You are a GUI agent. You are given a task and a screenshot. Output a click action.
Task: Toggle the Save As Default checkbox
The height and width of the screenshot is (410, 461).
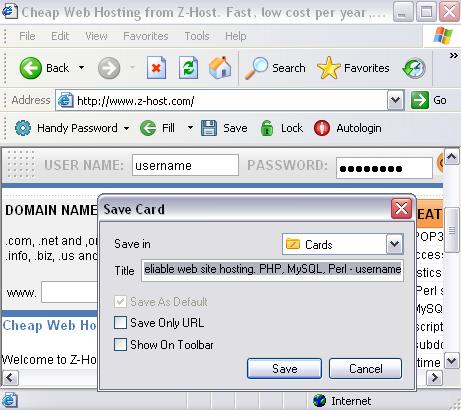120,302
